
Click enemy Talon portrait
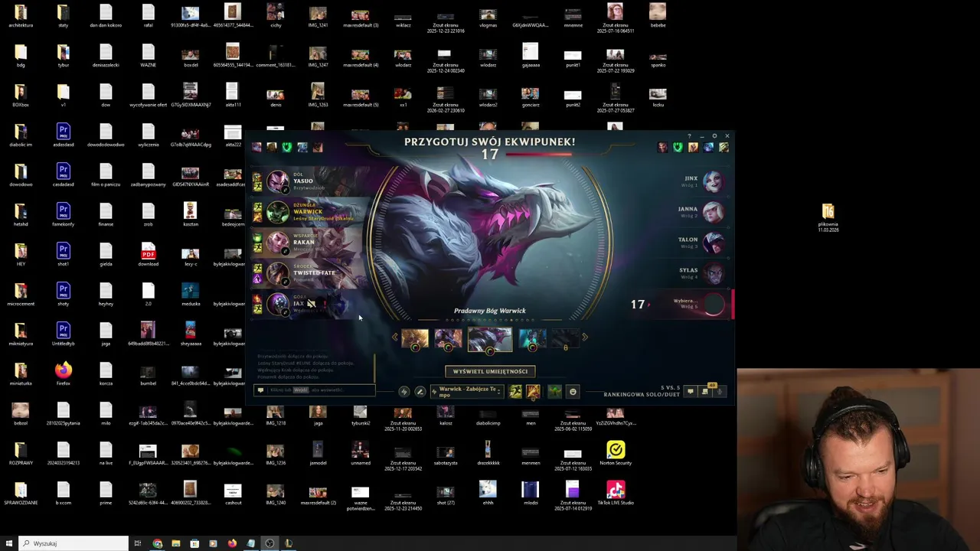pyautogui.click(x=713, y=243)
